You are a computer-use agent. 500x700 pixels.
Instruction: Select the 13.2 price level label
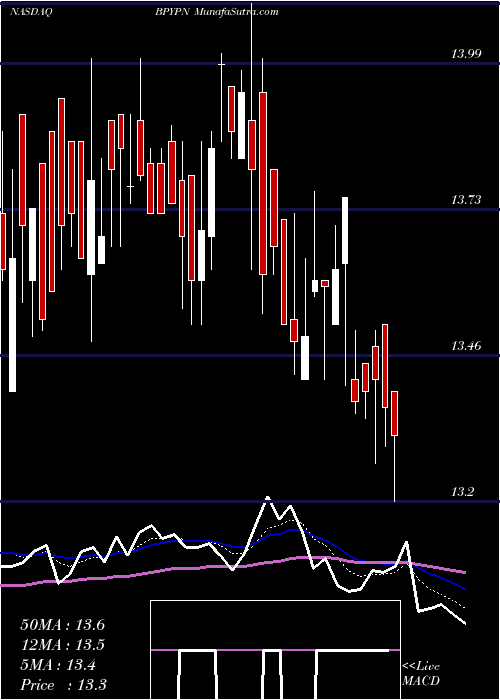[x=463, y=492]
